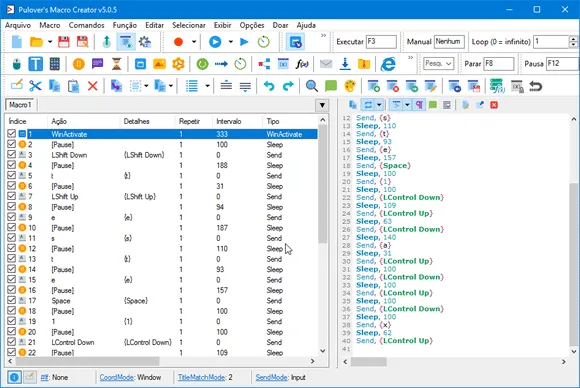Click the CoordMode link in status bar
The width and height of the screenshot is (580, 388).
(x=116, y=377)
